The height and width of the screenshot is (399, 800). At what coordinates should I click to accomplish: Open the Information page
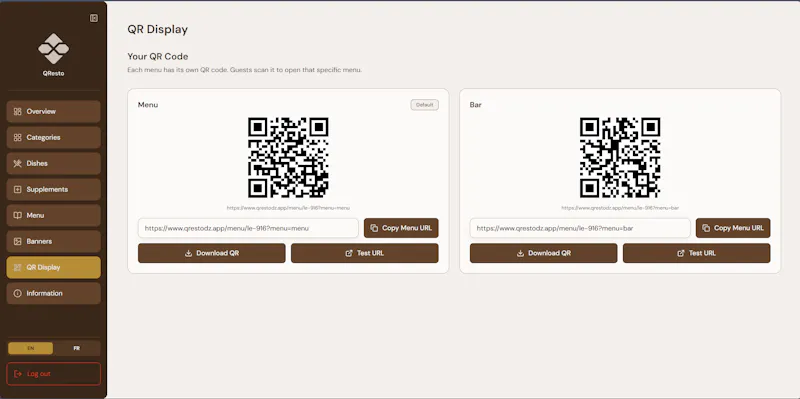[54, 293]
